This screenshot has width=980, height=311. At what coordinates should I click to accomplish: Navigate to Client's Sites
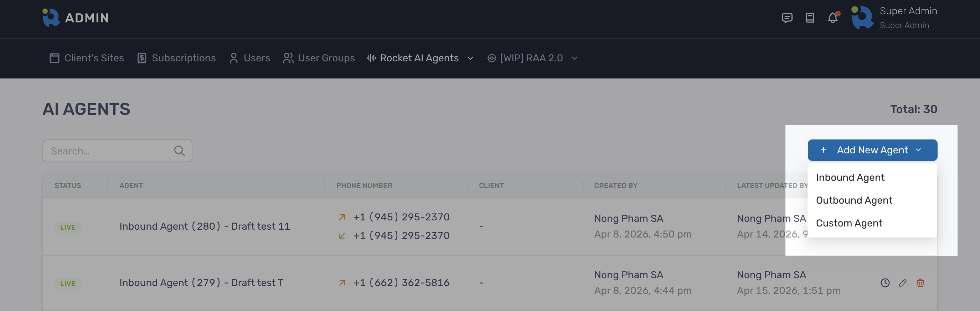(94, 58)
